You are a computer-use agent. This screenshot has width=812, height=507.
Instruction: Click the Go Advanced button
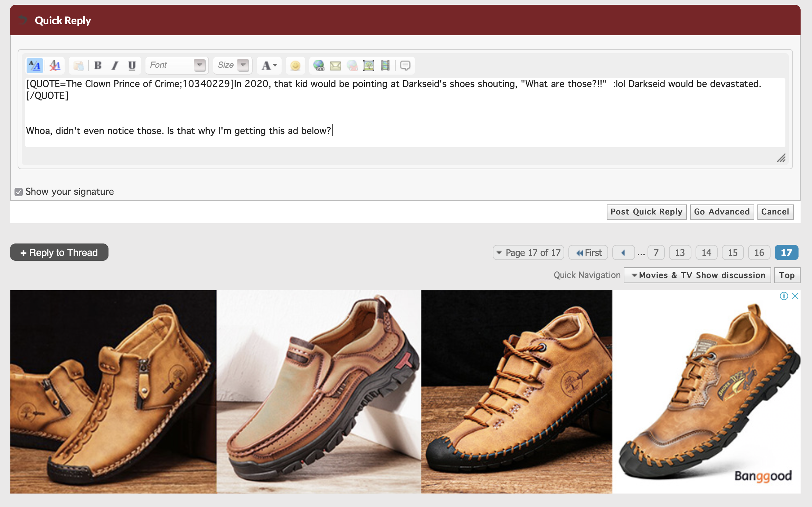(x=722, y=212)
